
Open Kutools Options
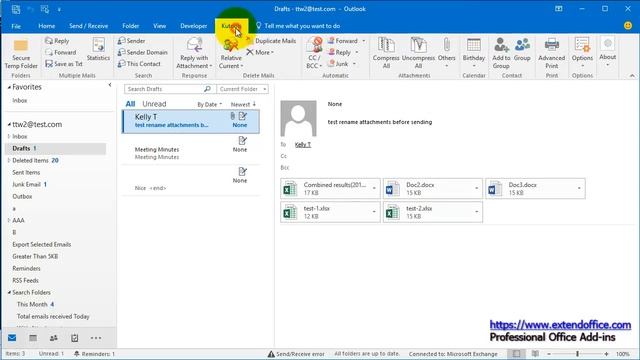coord(582,53)
